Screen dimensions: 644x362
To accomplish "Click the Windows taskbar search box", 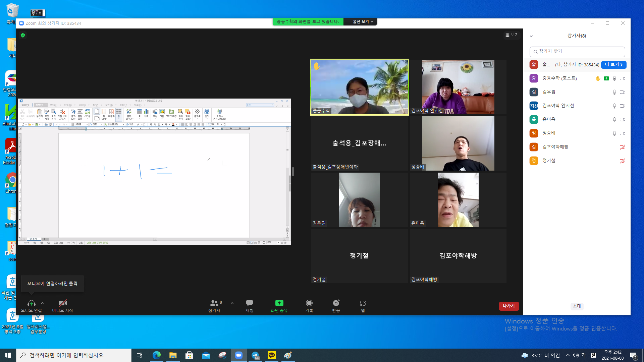I will point(74,355).
